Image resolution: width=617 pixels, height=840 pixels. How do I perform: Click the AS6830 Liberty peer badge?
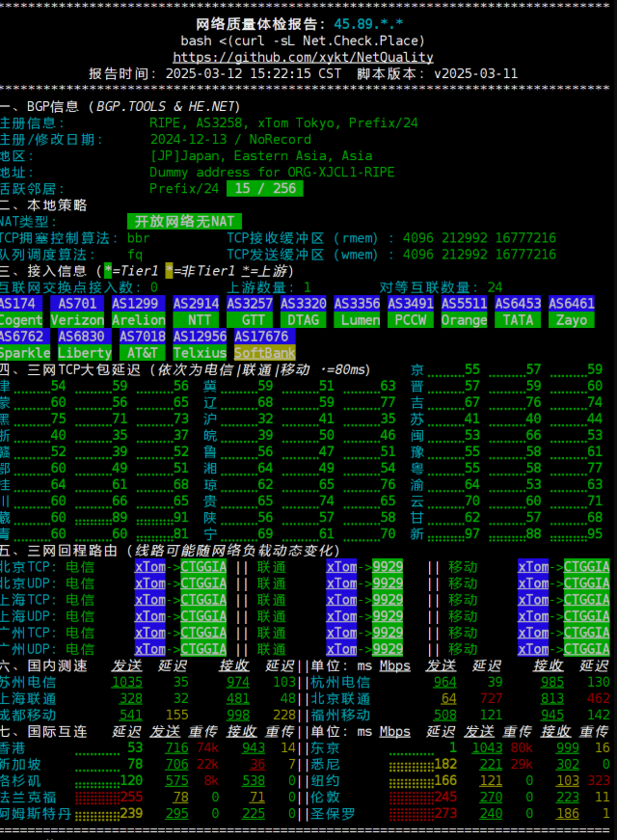(85, 344)
